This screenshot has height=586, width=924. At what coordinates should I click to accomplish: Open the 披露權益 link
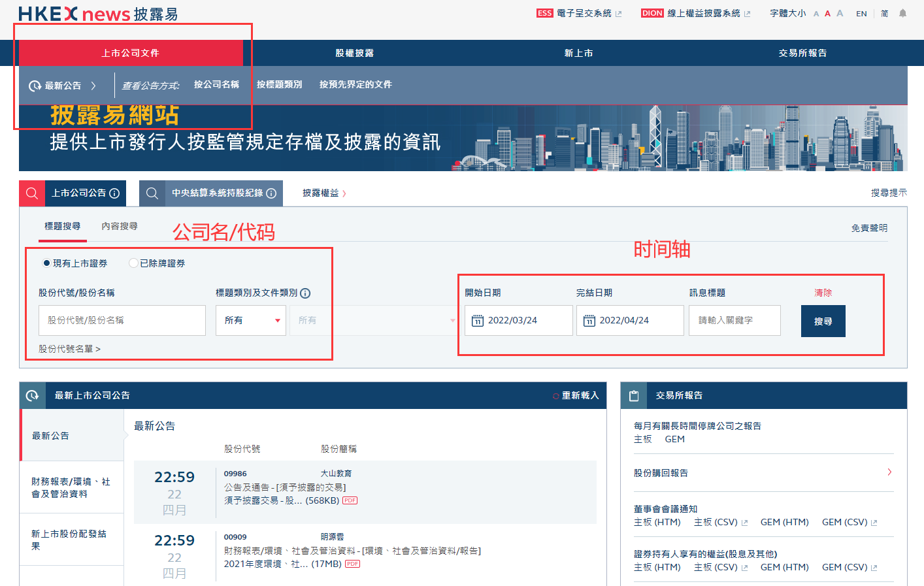[x=324, y=193]
